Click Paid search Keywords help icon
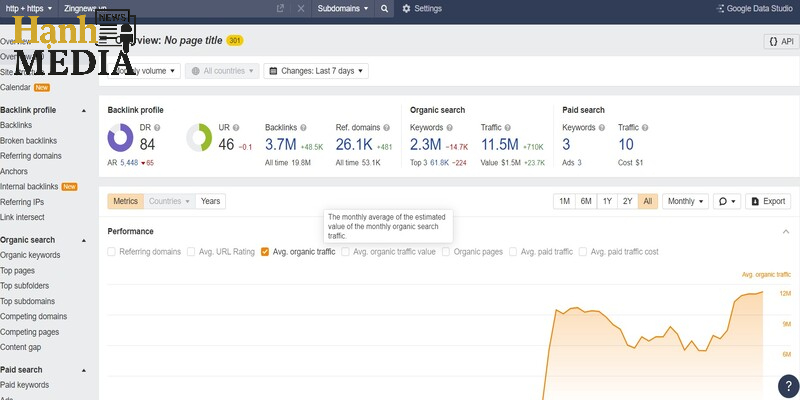The image size is (800, 400). [x=602, y=128]
